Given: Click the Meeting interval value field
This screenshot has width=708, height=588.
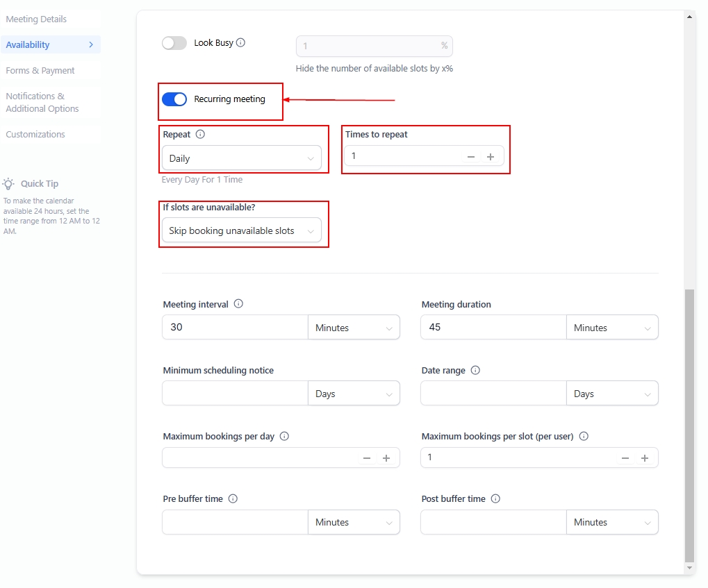Looking at the screenshot, I should 234,328.
